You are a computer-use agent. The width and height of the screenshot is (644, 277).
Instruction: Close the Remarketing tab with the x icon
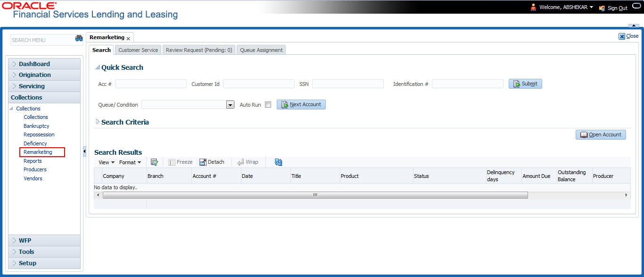(128, 39)
